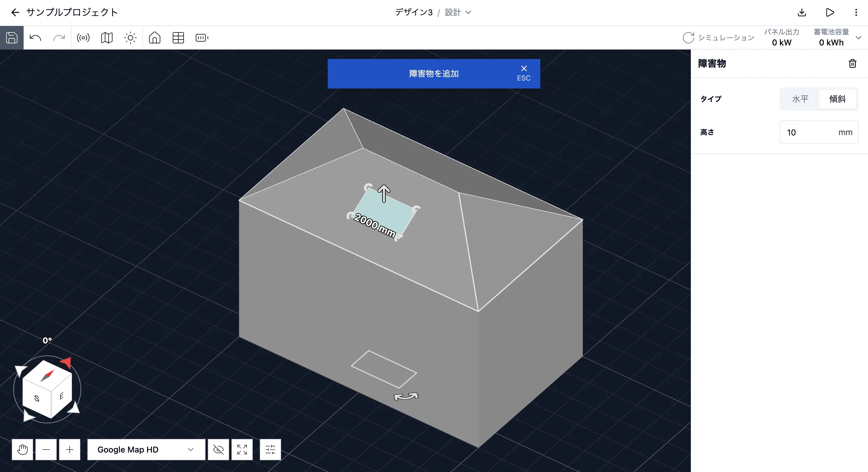The image size is (868, 472).
Task: Toggle visibility with the crossed eye icon
Action: coord(218,450)
